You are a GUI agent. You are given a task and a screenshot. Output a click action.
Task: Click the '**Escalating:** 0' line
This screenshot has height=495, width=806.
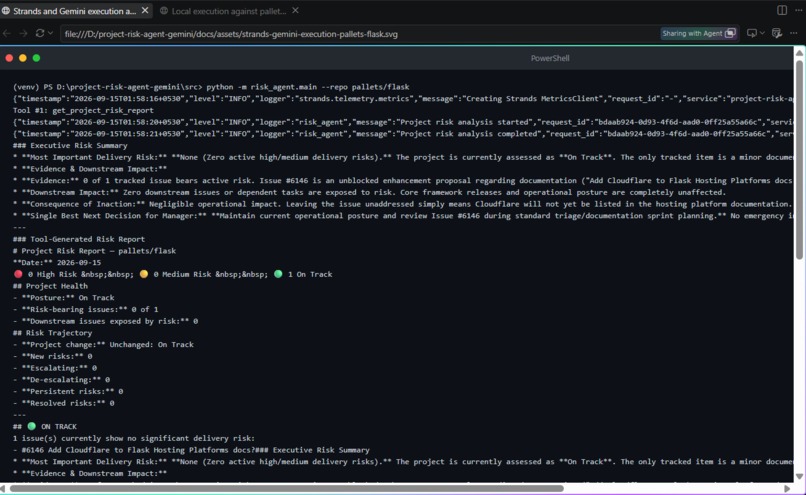(55, 368)
